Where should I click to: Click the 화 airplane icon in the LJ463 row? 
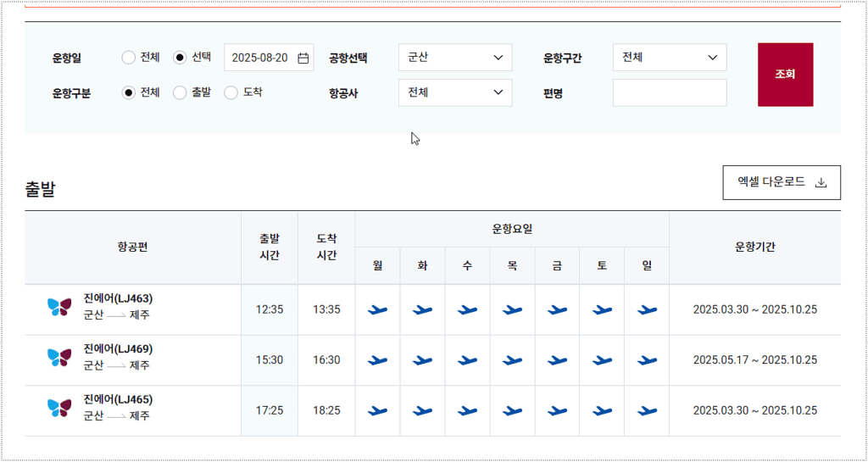[x=422, y=310]
